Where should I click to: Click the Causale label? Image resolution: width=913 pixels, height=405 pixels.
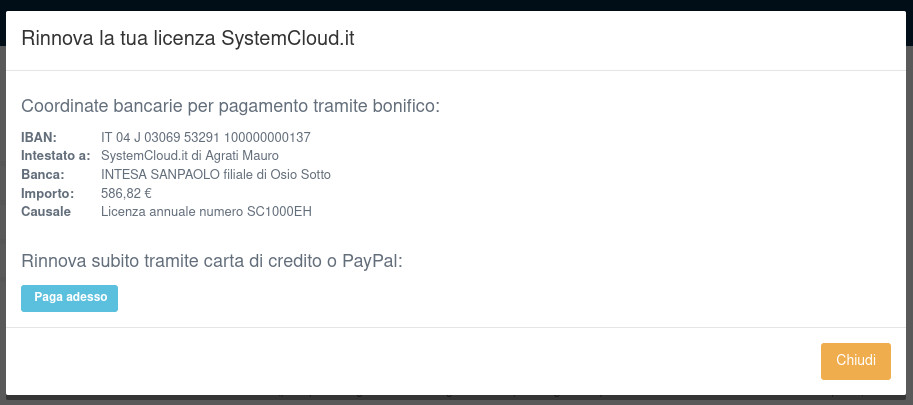coord(46,212)
